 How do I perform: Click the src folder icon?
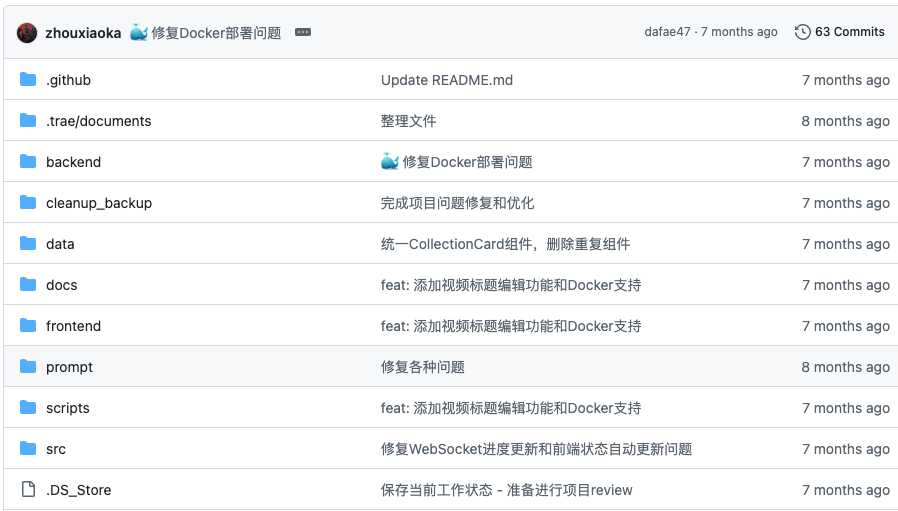point(28,448)
